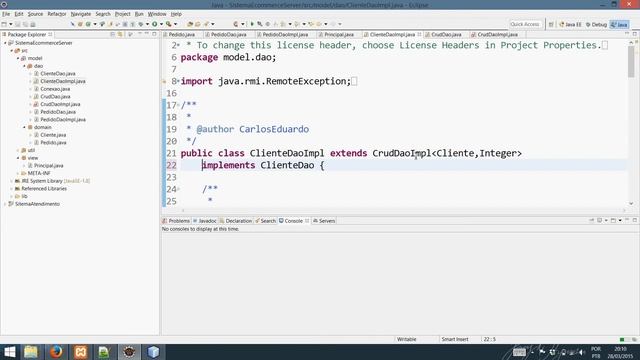Open the Refactor menu

[x=57, y=14]
